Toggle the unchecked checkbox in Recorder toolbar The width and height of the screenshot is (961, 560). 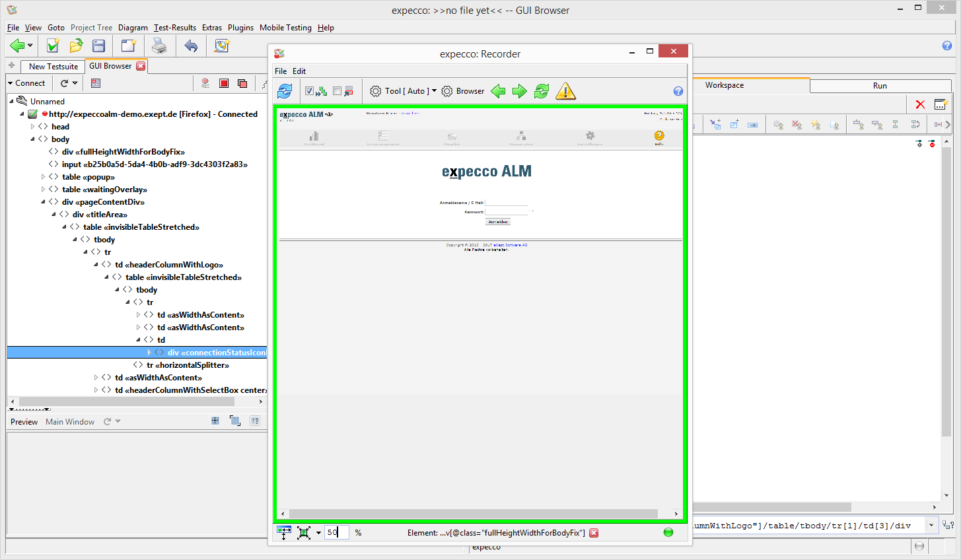click(x=338, y=91)
